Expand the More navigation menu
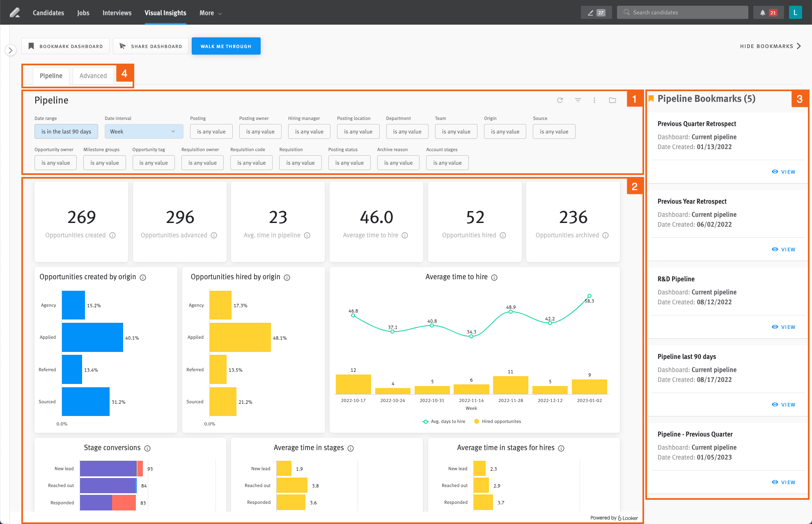Image resolution: width=812 pixels, height=524 pixels. point(210,13)
